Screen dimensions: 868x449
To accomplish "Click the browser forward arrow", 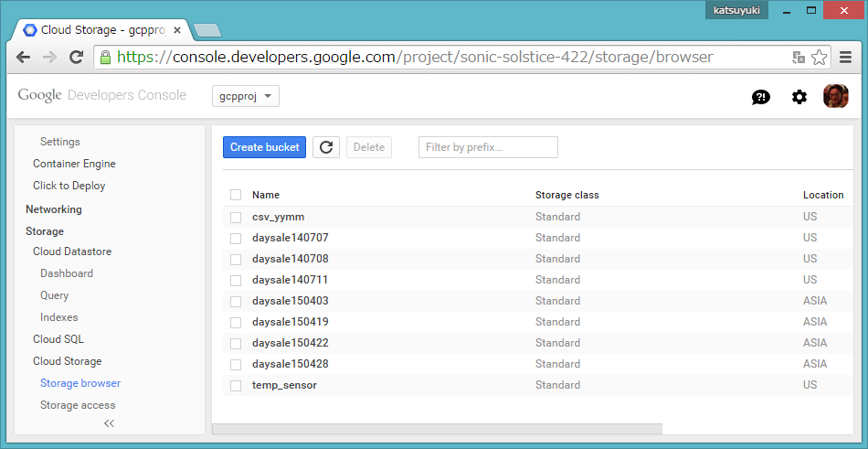I will pyautogui.click(x=50, y=57).
